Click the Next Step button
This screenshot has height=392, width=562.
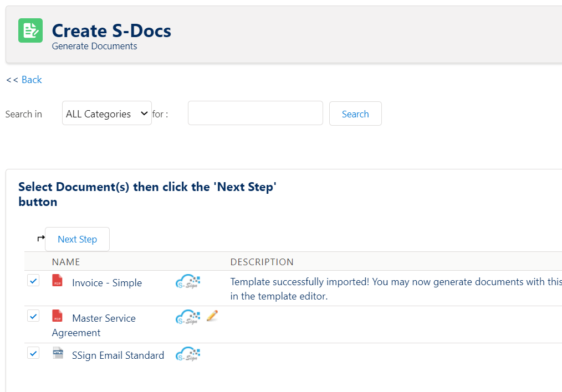point(78,239)
